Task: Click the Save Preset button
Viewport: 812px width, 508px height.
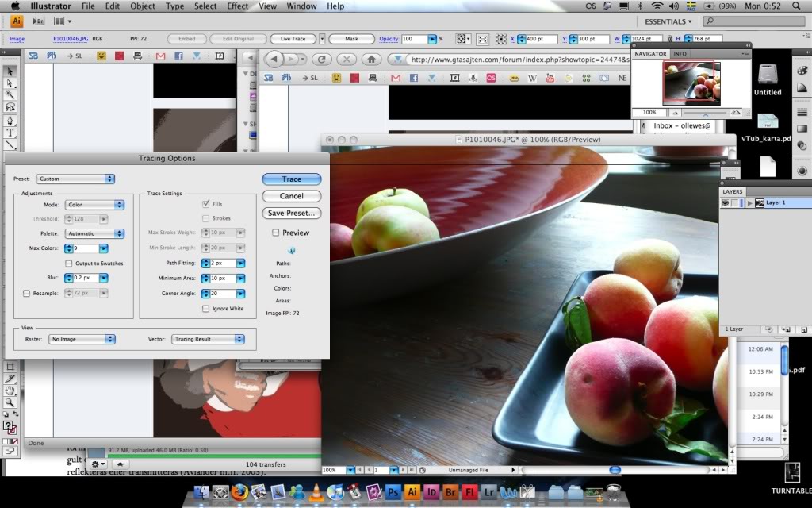Action: (291, 213)
